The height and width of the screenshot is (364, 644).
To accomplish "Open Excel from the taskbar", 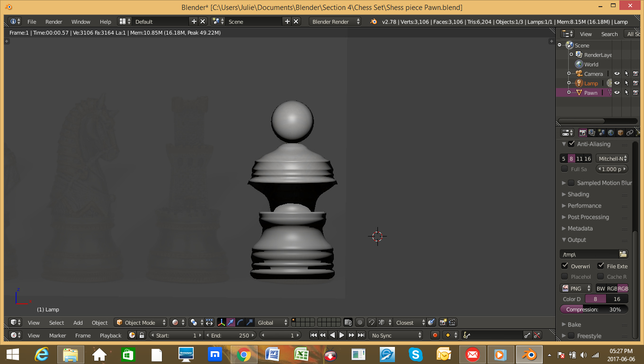I will pyautogui.click(x=302, y=354).
